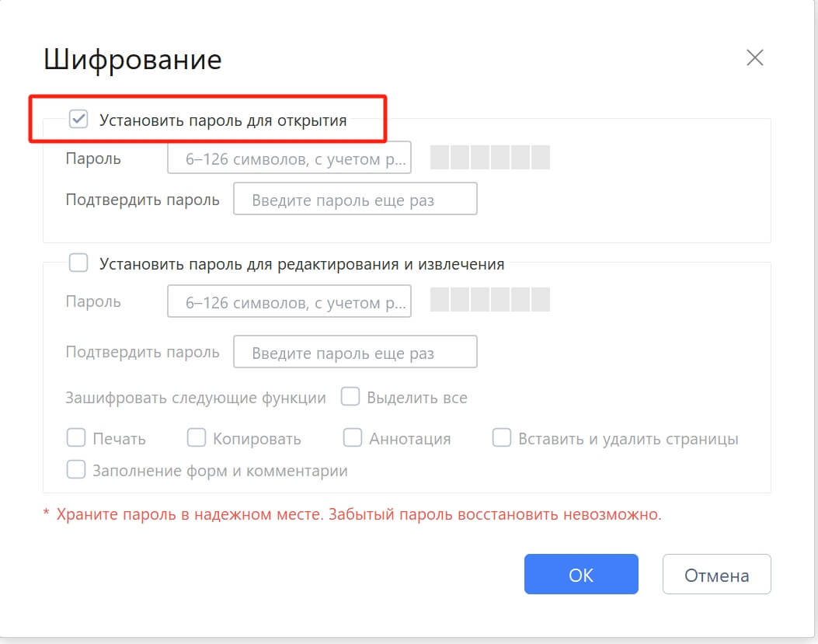Image resolution: width=818 pixels, height=644 pixels.
Task: Toggle the 'Выделить все' checkbox
Action: click(350, 396)
